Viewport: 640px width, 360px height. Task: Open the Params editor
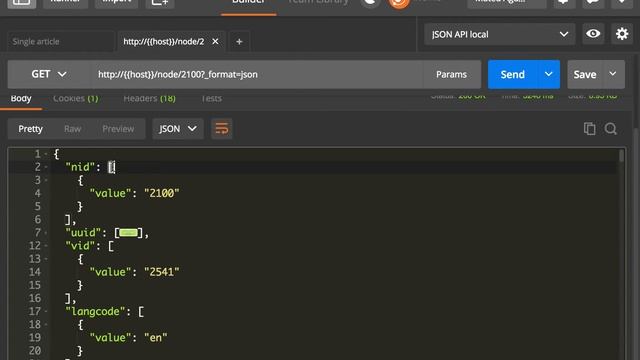point(451,74)
